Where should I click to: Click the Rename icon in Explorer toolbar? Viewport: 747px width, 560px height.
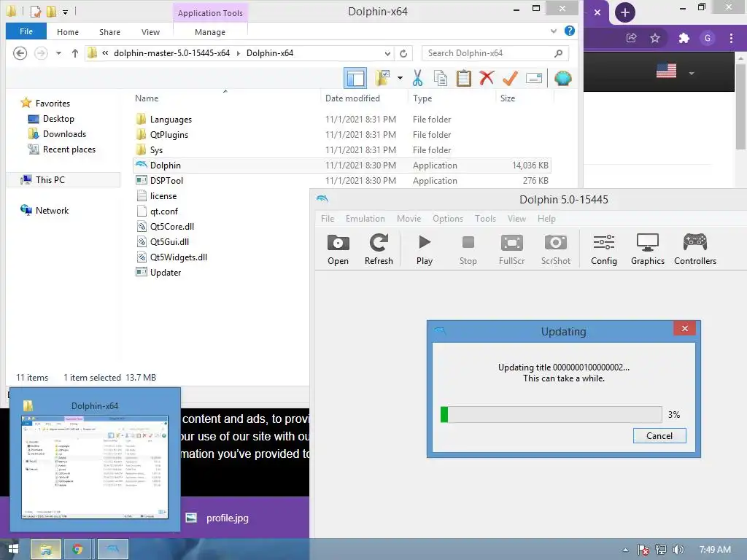pos(533,78)
